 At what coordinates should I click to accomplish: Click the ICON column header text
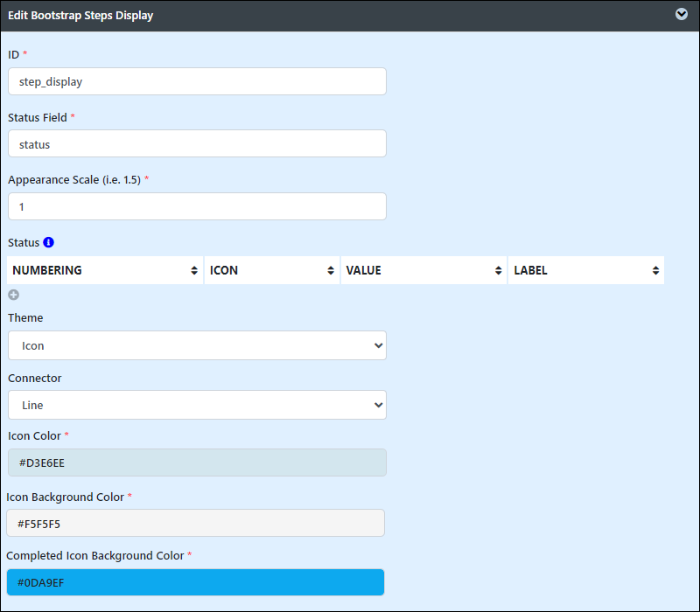[224, 270]
